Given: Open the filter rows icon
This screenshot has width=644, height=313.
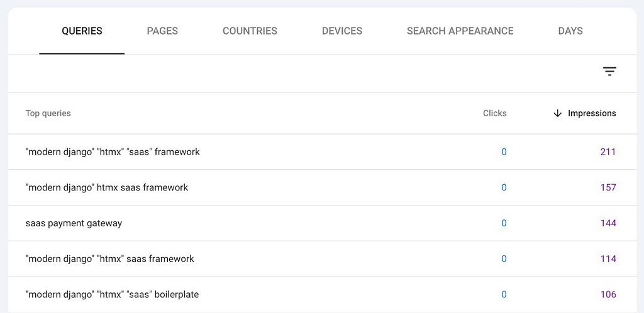Looking at the screenshot, I should [609, 72].
